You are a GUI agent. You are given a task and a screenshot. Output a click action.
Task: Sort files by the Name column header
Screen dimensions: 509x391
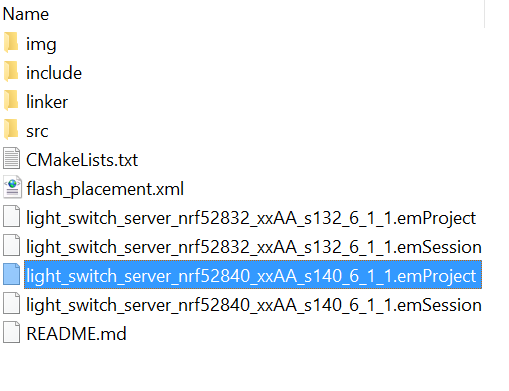26,14
